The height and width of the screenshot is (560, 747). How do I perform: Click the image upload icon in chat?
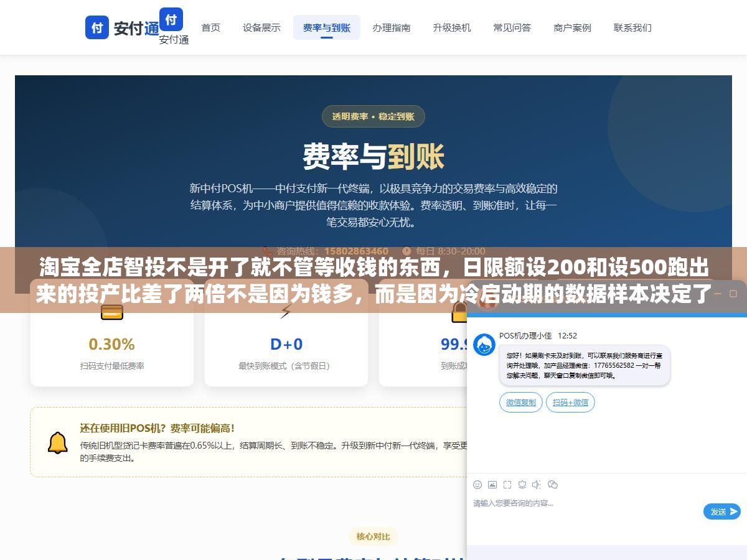pyautogui.click(x=492, y=484)
